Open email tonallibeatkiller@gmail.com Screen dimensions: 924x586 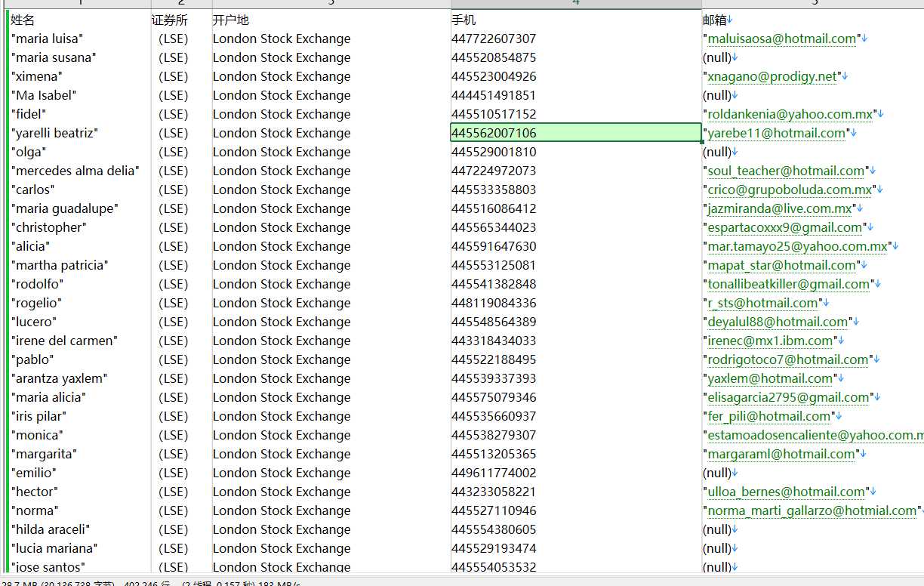[788, 284]
